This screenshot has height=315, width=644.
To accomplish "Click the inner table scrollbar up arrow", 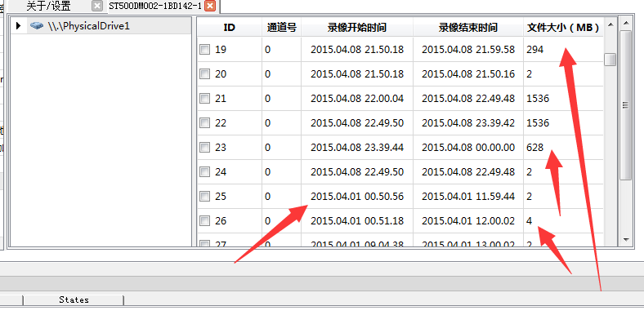I will (x=610, y=24).
